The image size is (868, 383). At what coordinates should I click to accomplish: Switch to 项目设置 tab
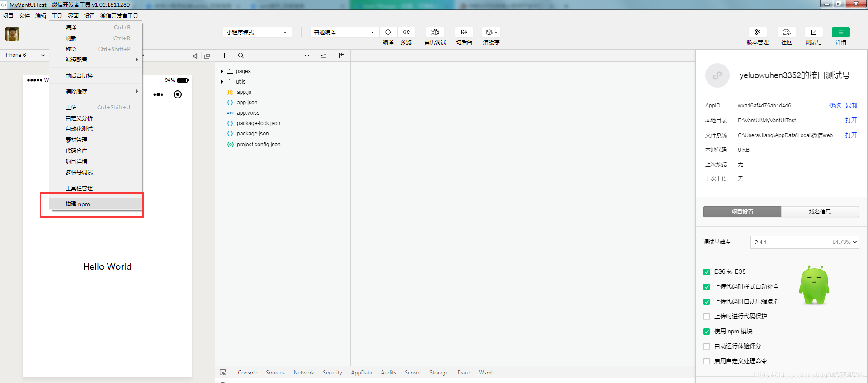[x=742, y=212]
